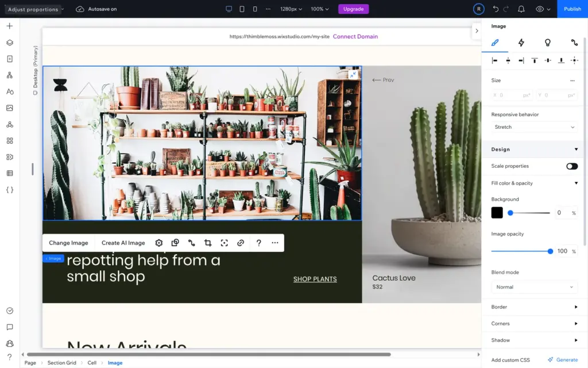This screenshot has width=588, height=368.
Task: Open the Site Structure icon in left sidebar
Action: 10,75
